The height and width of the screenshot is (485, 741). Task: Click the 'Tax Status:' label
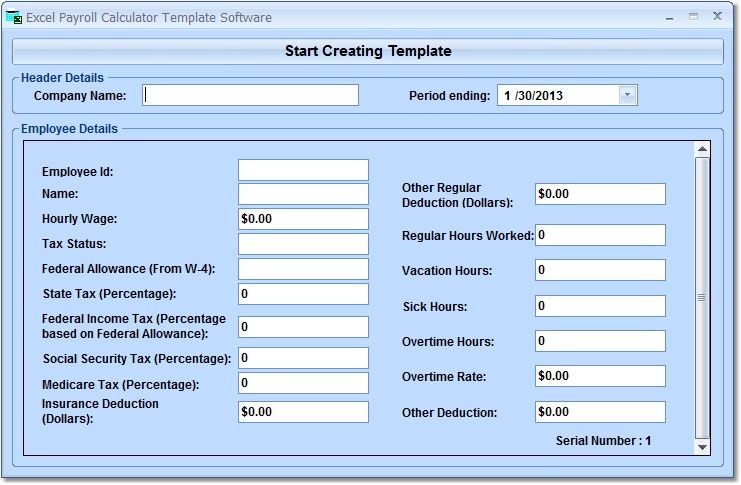(x=74, y=244)
